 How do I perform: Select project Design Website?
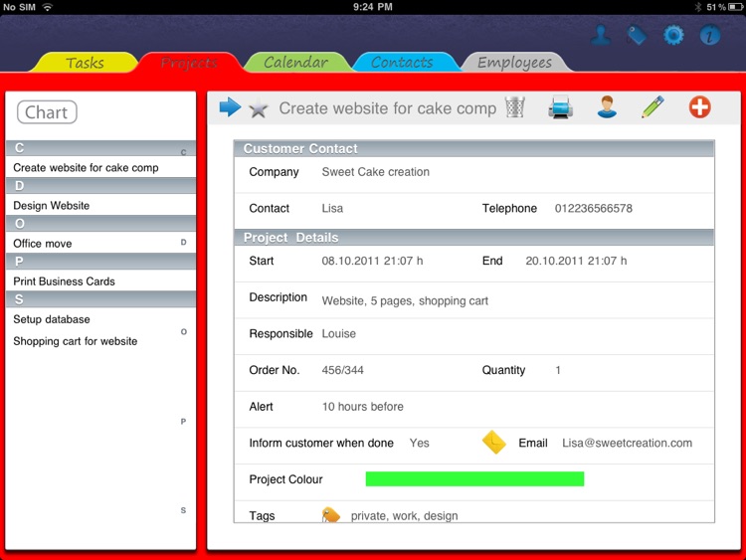100,206
